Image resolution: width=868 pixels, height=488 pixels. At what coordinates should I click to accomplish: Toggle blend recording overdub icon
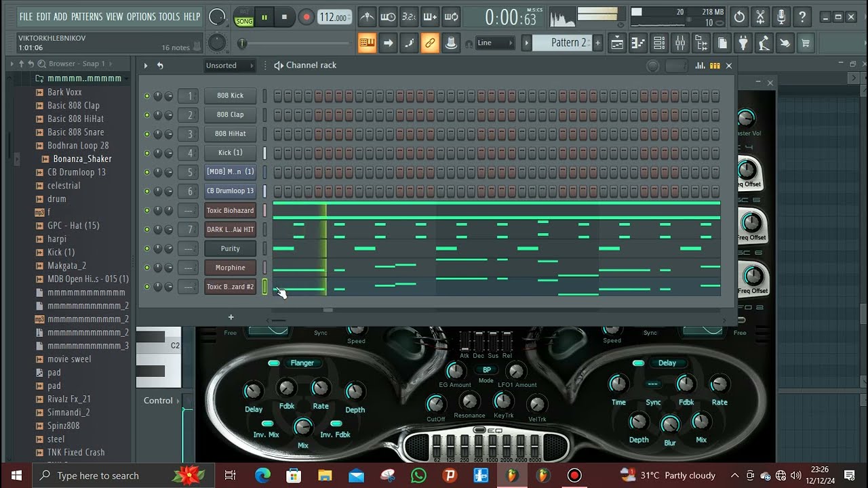tap(430, 17)
